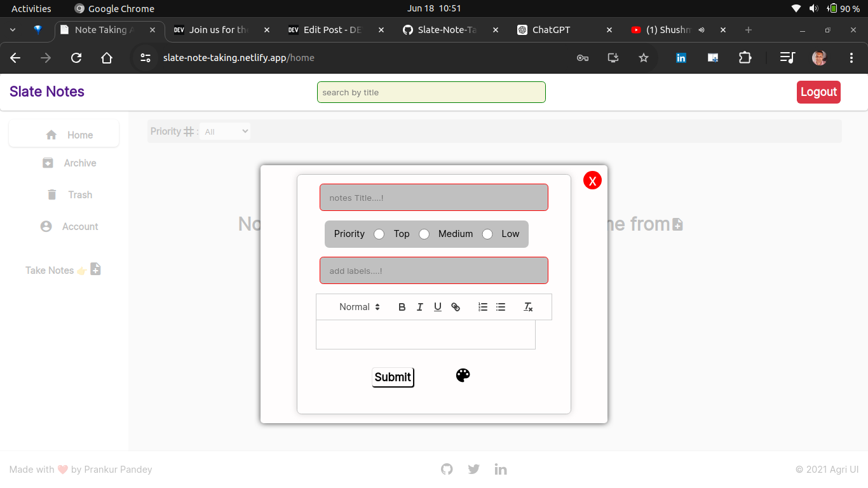Click the priority hash icon
This screenshot has height=488, width=868.
(x=189, y=132)
